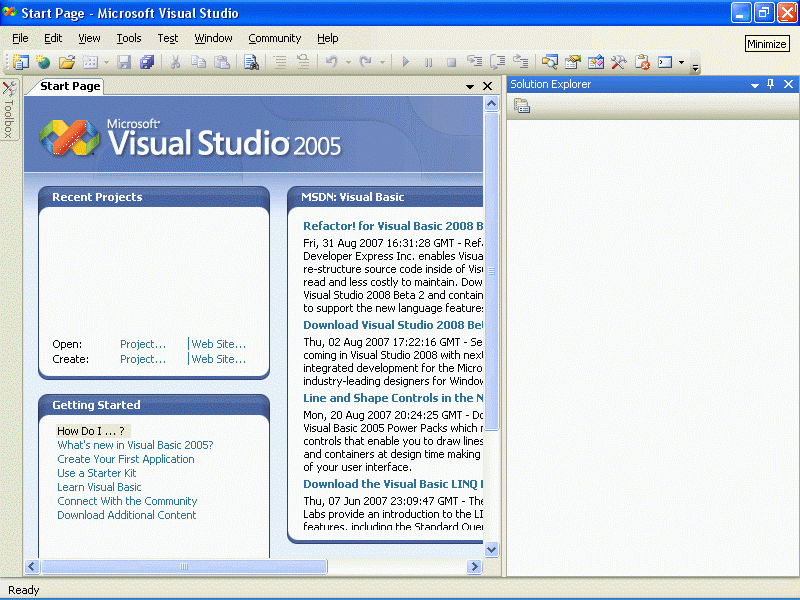Click the New Project toolbar icon
The width and height of the screenshot is (800, 600).
(21, 62)
